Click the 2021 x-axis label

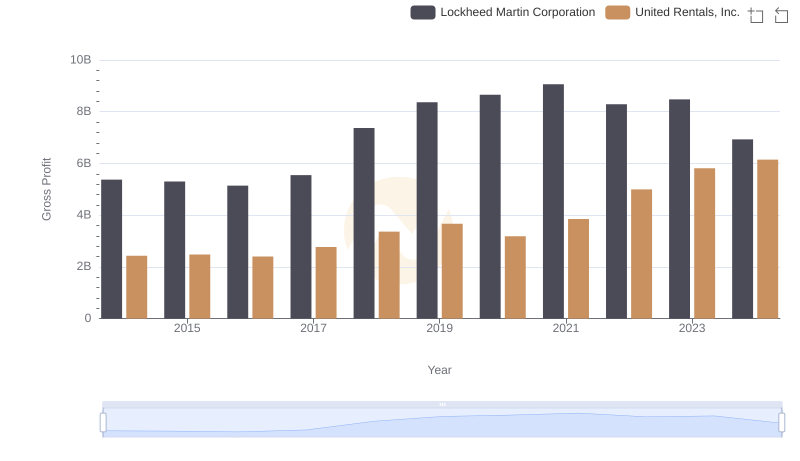[566, 328]
